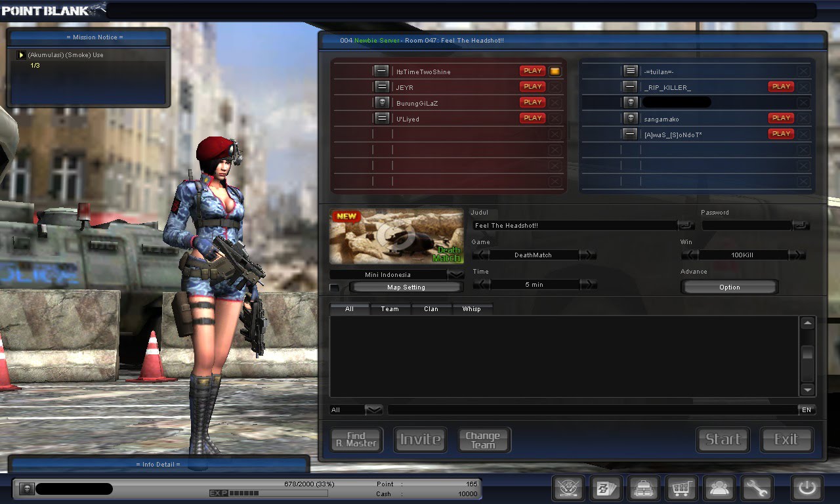Close the BurungGiLaZ slot with X
The width and height of the screenshot is (840, 504).
555,102
